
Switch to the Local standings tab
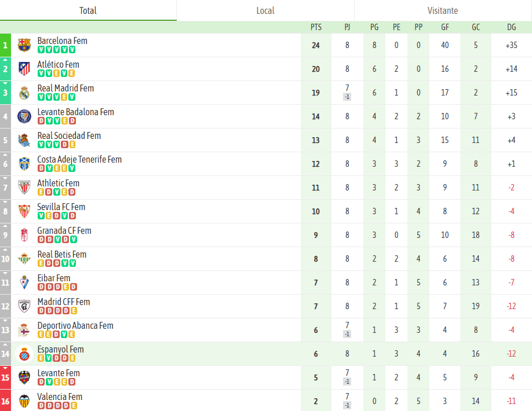tap(265, 10)
